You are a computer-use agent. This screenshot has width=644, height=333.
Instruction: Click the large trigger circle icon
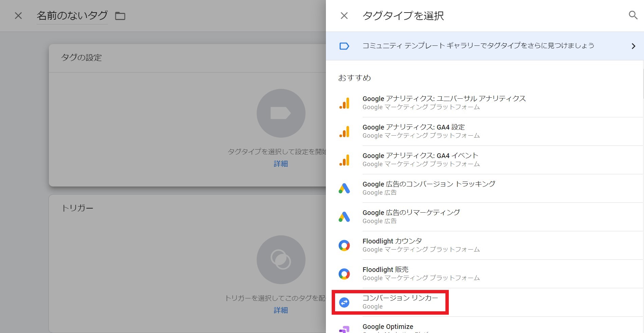[281, 260]
